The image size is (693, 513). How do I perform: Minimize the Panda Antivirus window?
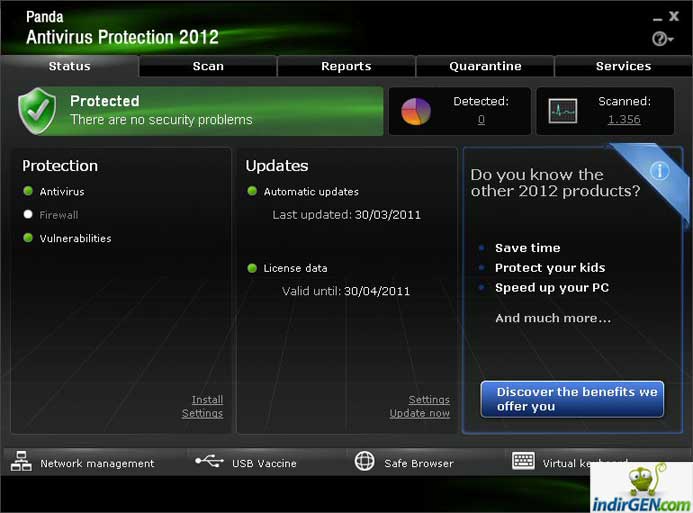tap(658, 19)
